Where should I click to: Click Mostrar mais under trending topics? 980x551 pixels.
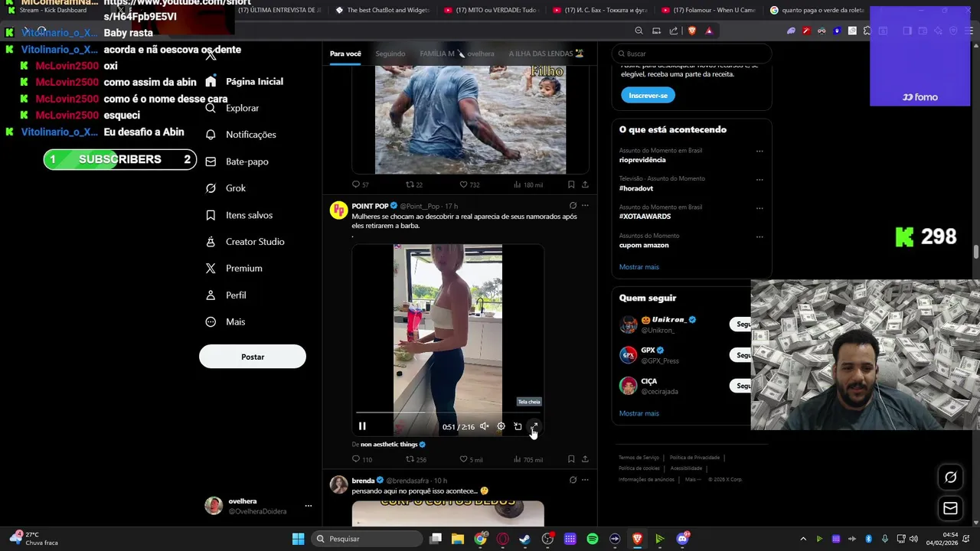click(639, 267)
